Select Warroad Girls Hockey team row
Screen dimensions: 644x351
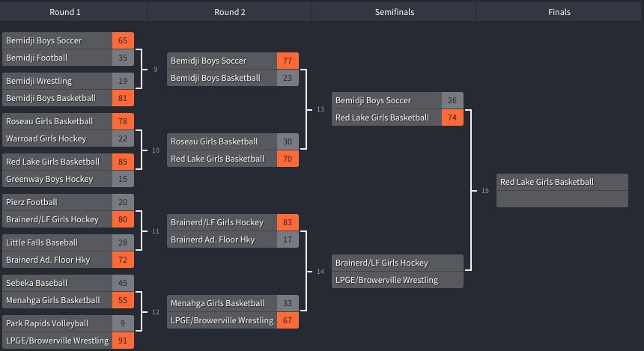point(68,138)
